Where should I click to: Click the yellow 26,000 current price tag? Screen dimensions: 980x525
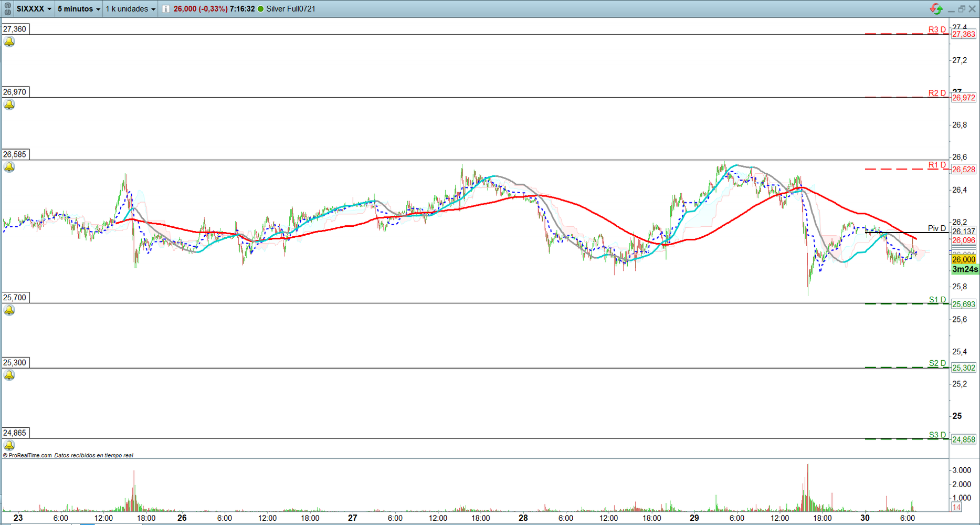[964, 259]
